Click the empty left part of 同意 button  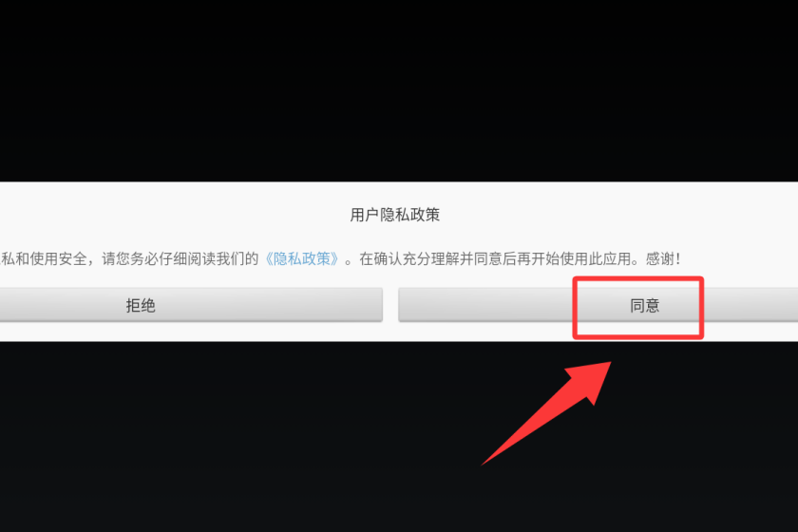(484, 305)
